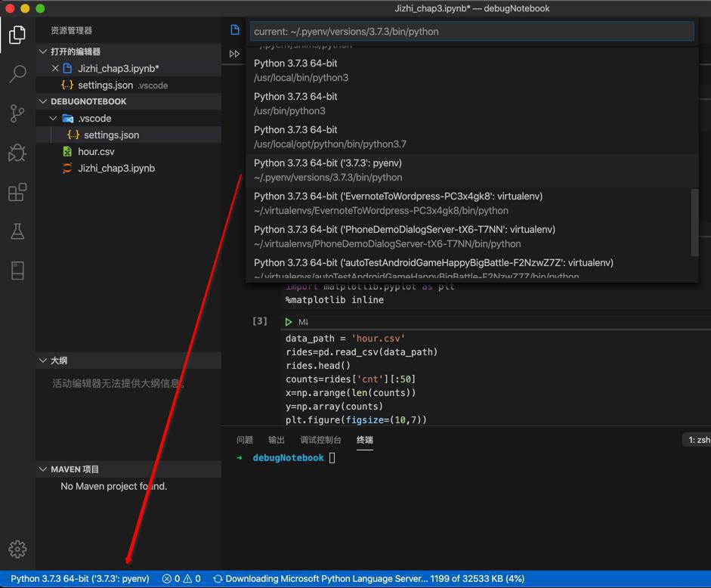Screen dimensions: 711x588
Task: Click the line rides.head()
Action: [x=318, y=366]
